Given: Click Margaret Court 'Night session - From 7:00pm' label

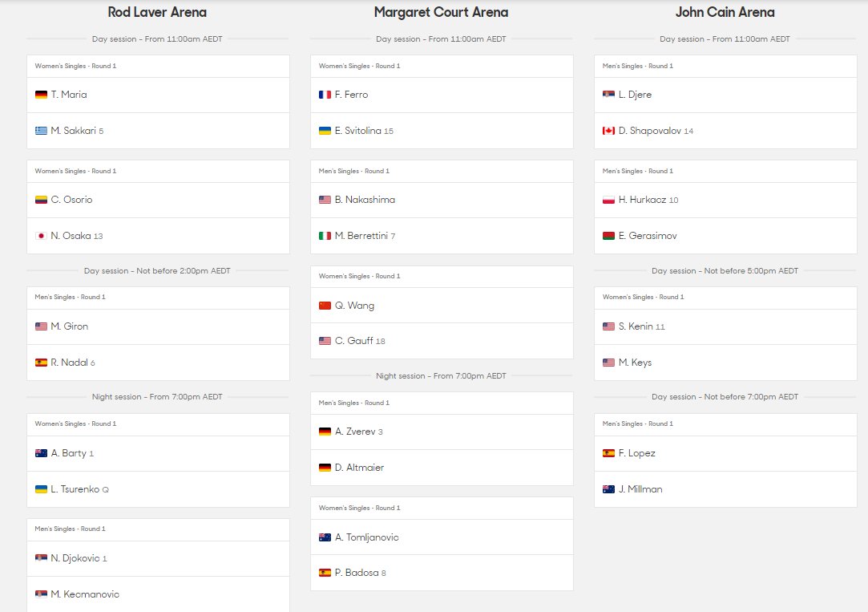Looking at the screenshot, I should (x=441, y=376).
